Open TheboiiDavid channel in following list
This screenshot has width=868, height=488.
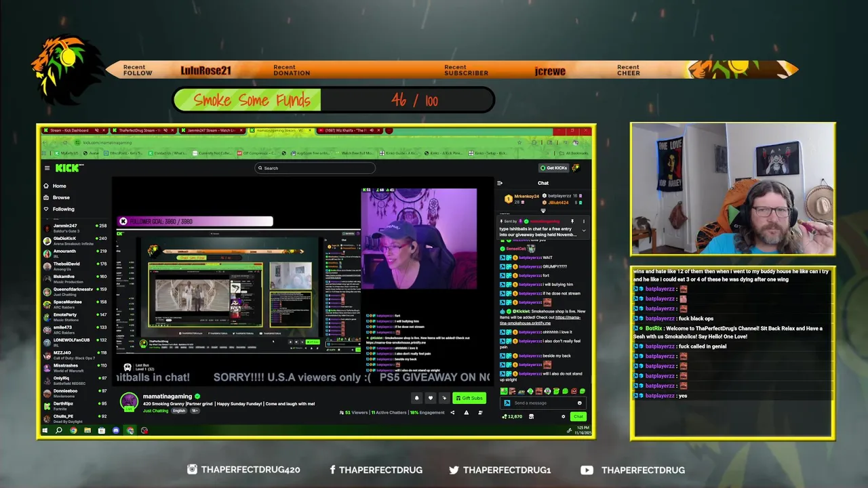(x=75, y=266)
